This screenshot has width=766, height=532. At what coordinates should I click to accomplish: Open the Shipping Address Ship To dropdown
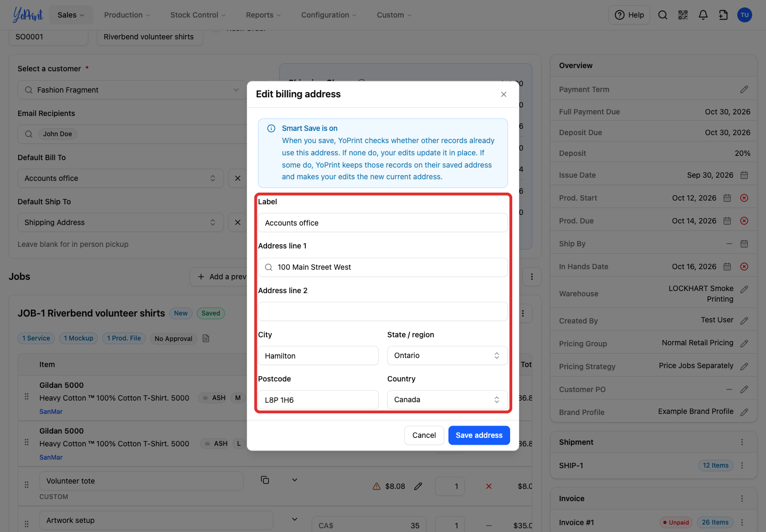pyautogui.click(x=120, y=222)
